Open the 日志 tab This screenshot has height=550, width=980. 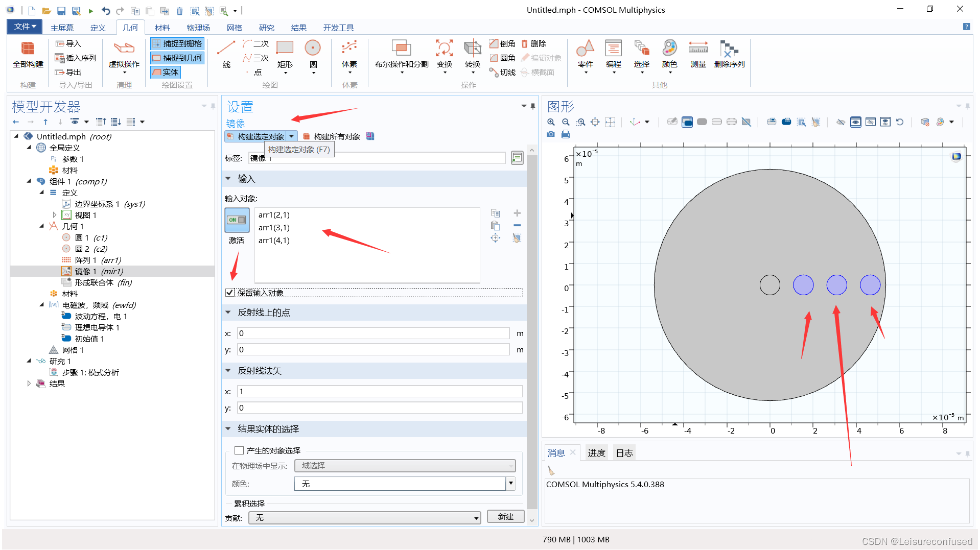(624, 453)
